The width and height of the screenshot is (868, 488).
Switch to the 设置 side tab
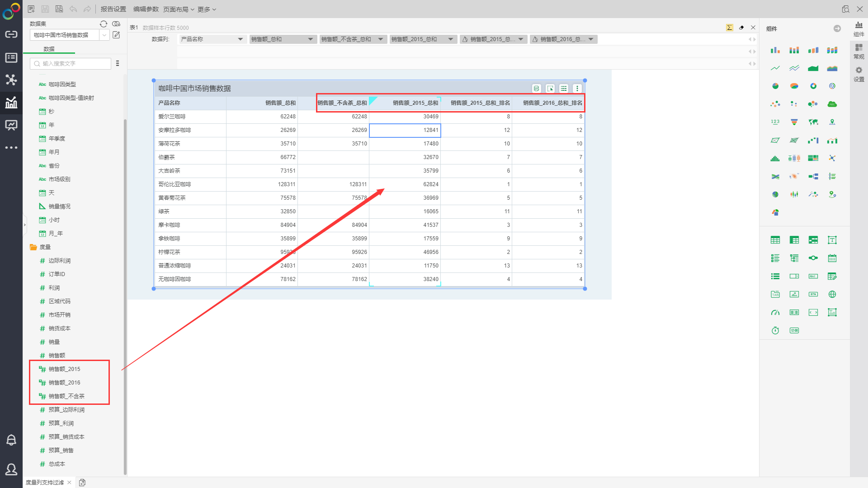coord(859,74)
